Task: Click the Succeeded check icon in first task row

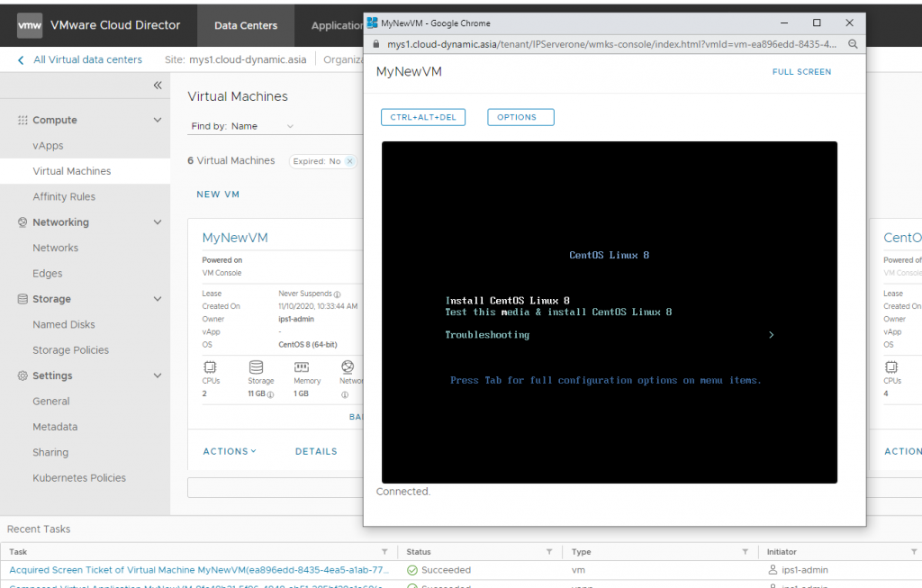Action: pyautogui.click(x=412, y=570)
